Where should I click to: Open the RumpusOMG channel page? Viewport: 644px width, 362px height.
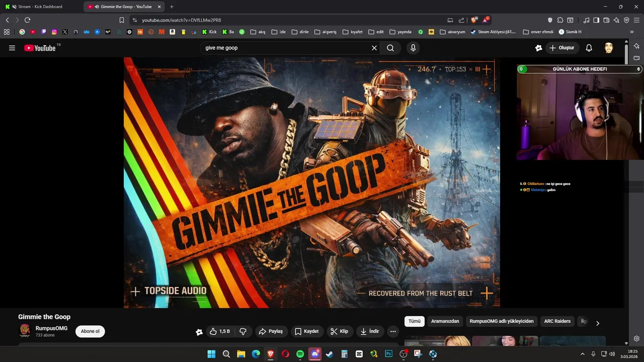coord(51,328)
